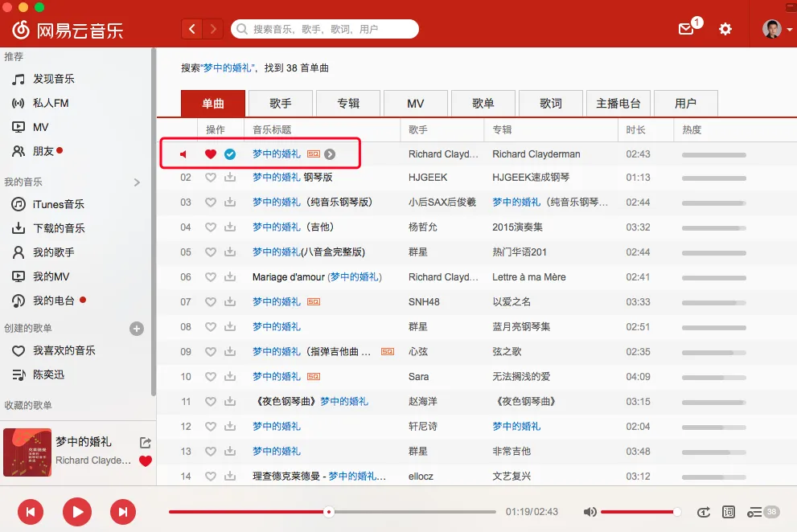
Task: Click the share icon beside now-playing song
Action: (146, 442)
